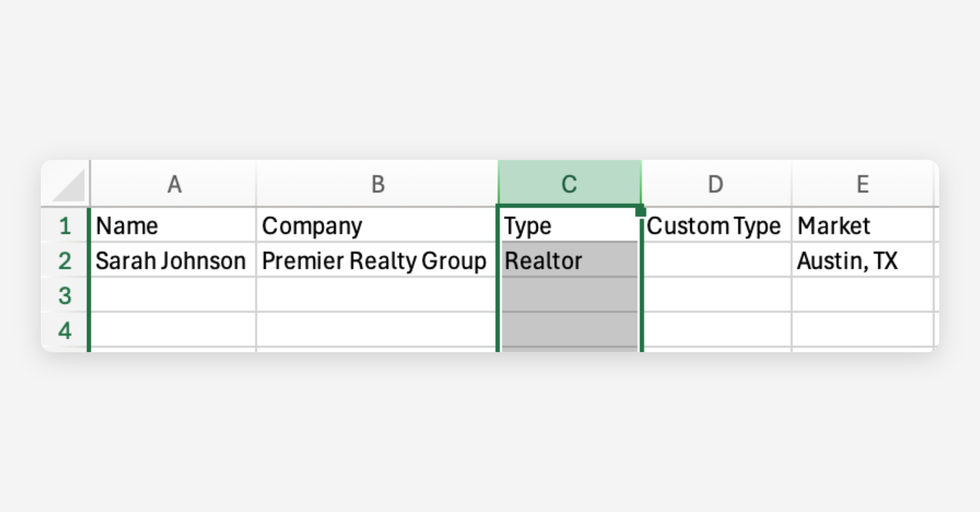Select column B header
The image size is (980, 512).
(x=377, y=184)
